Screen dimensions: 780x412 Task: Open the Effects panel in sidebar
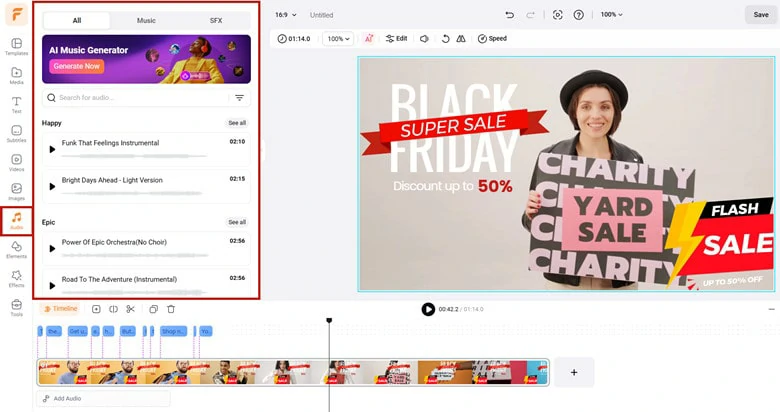point(16,279)
